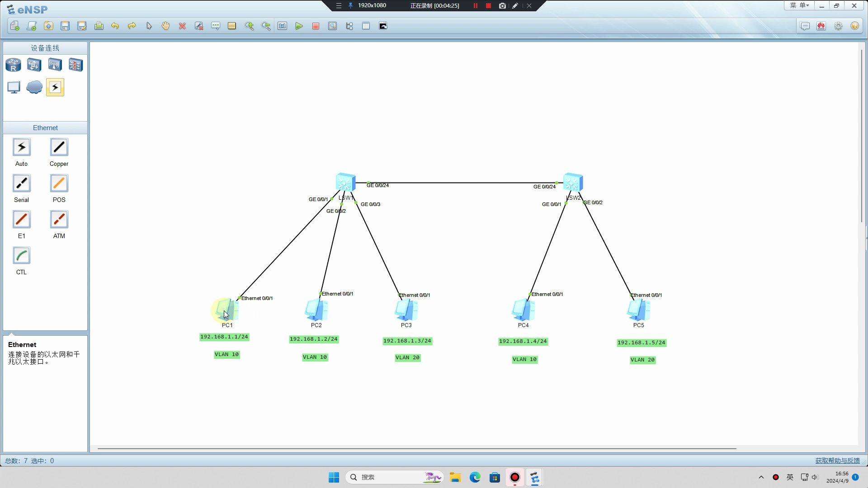Open the recorder hamburger menu

click(339, 6)
